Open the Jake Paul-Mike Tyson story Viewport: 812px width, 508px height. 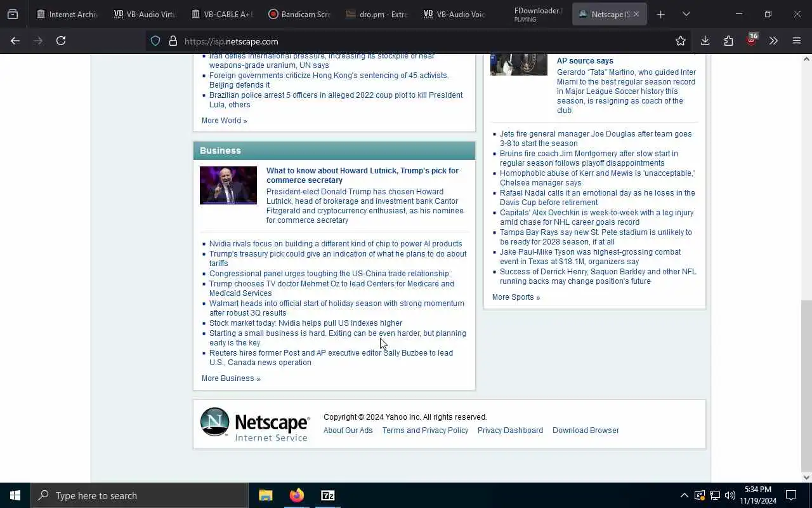[590, 257]
